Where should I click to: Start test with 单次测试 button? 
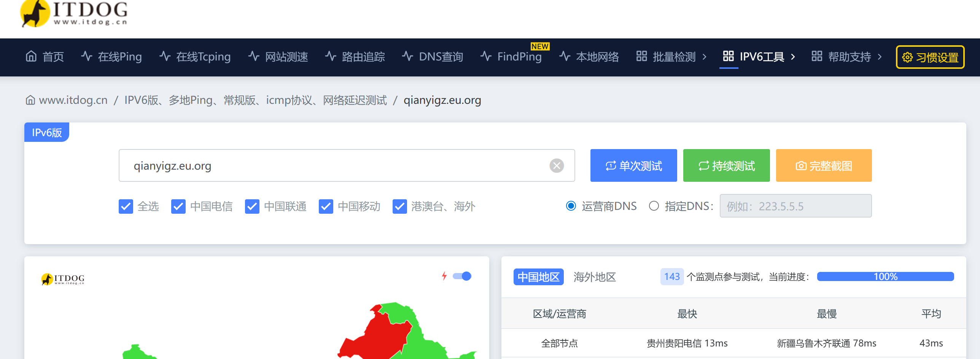(x=633, y=166)
